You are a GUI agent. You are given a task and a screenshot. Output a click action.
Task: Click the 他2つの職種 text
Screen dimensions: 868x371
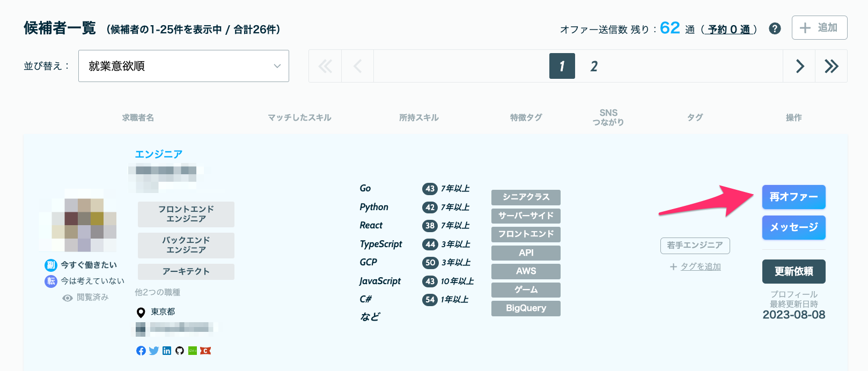click(x=157, y=292)
